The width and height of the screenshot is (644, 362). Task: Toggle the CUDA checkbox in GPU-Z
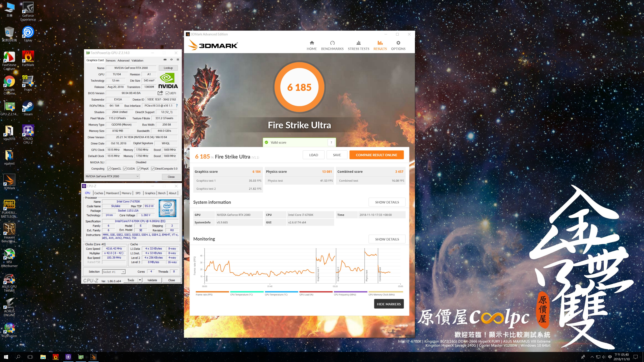click(x=125, y=169)
